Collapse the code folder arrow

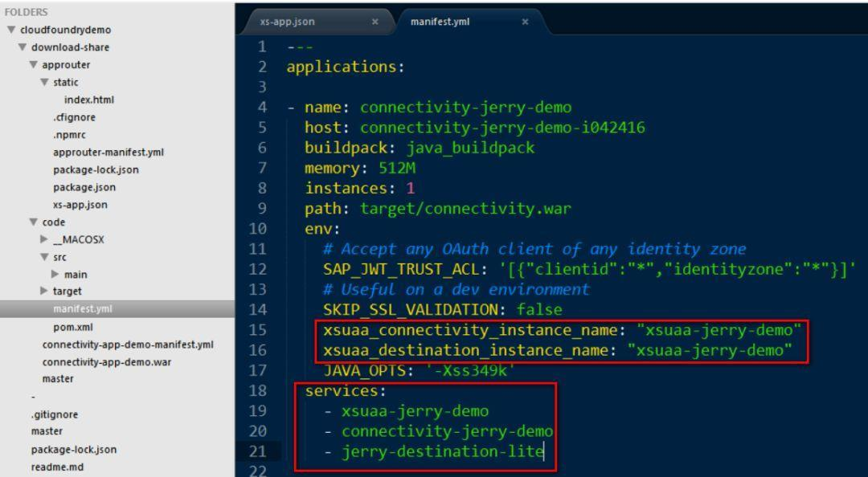[33, 222]
